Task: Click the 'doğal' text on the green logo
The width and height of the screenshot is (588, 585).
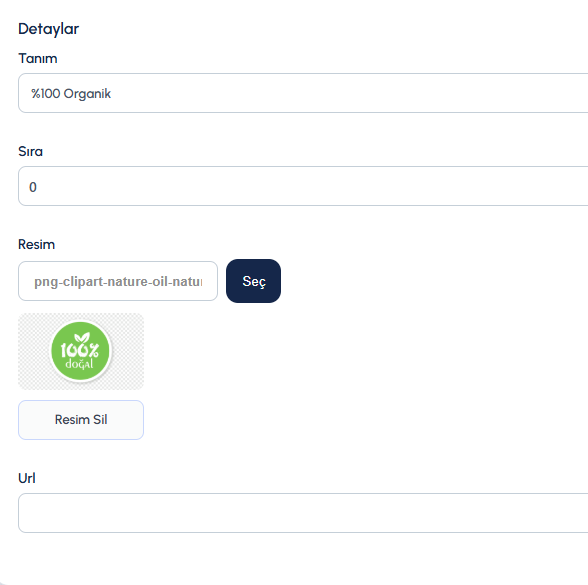Action: pos(79,364)
